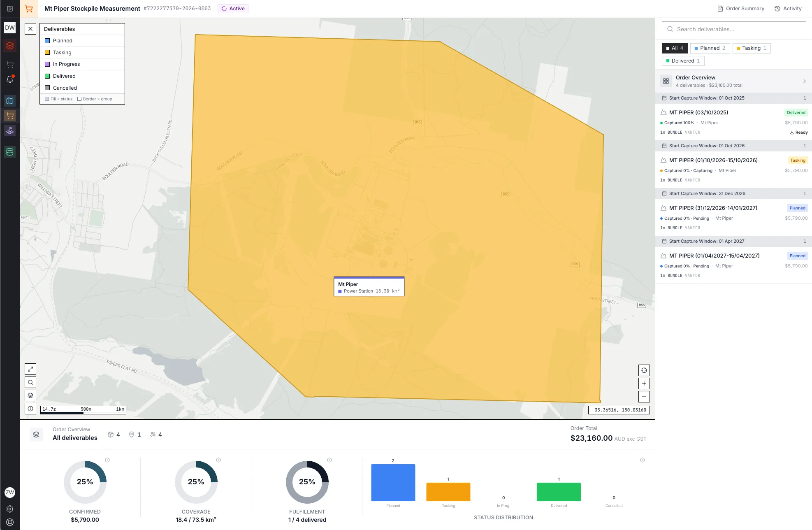Open MT PIPER (31/12/2026-14/01/2027) deliverable
The width and height of the screenshot is (812, 530).
click(733, 218)
